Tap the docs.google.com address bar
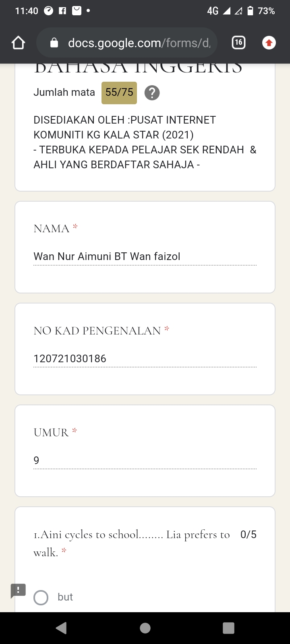This screenshot has height=644, width=290. [139, 43]
